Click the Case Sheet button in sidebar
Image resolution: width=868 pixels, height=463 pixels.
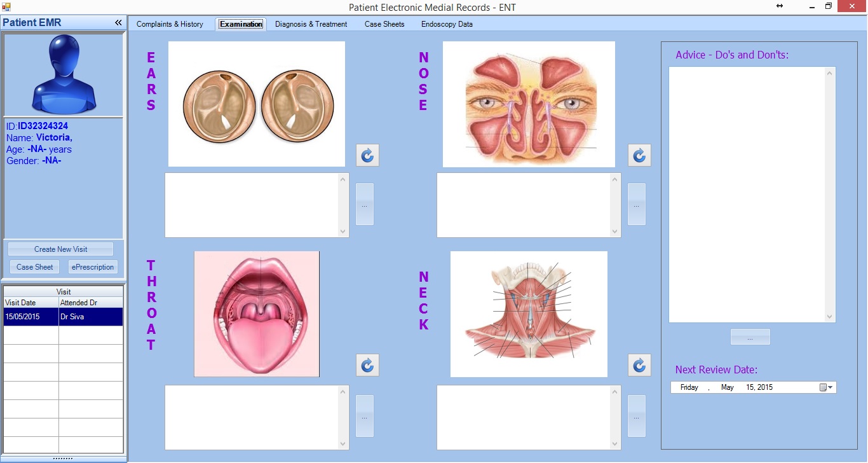click(x=35, y=267)
